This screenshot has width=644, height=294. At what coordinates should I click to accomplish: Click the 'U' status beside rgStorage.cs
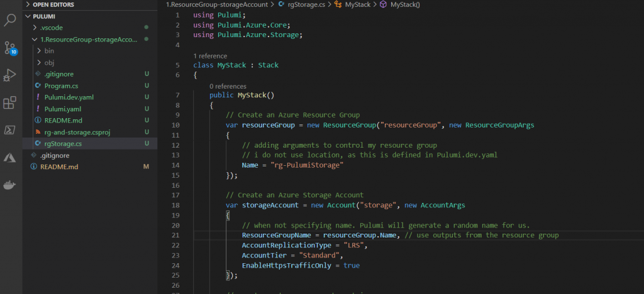146,143
